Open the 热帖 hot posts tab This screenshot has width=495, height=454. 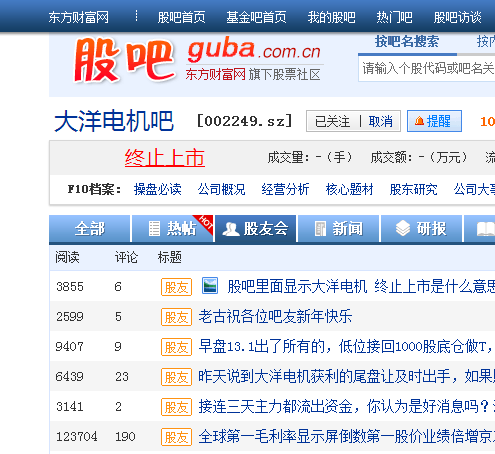click(x=173, y=229)
